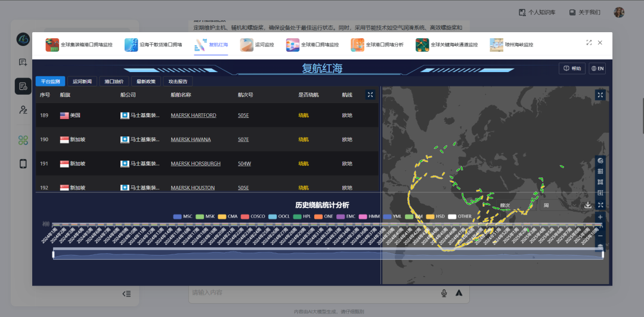The image size is (644, 317).
Task: Click the microphone voice input icon
Action: tap(444, 293)
